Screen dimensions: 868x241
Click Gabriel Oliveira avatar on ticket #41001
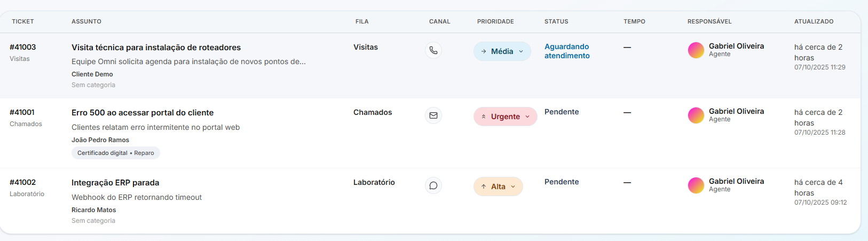696,115
